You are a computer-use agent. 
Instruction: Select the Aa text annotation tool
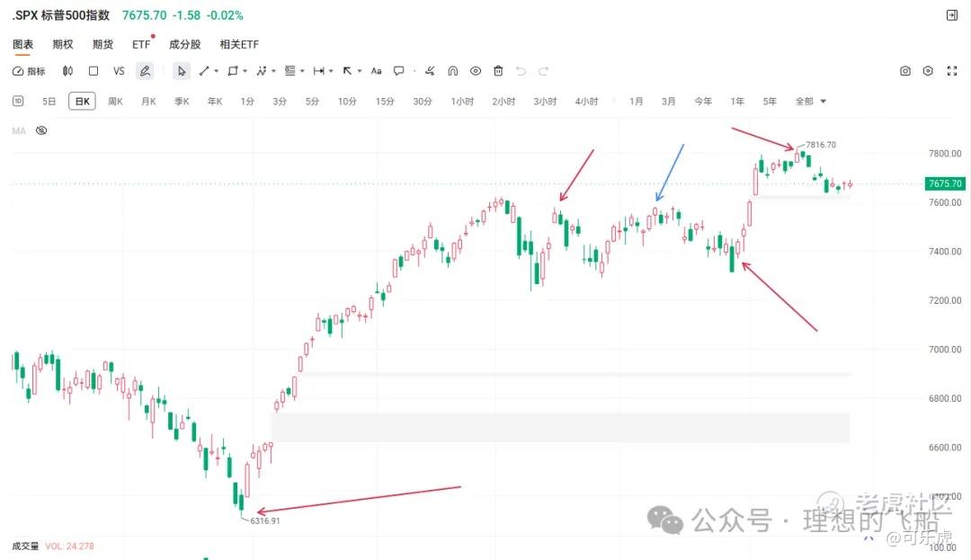376,71
